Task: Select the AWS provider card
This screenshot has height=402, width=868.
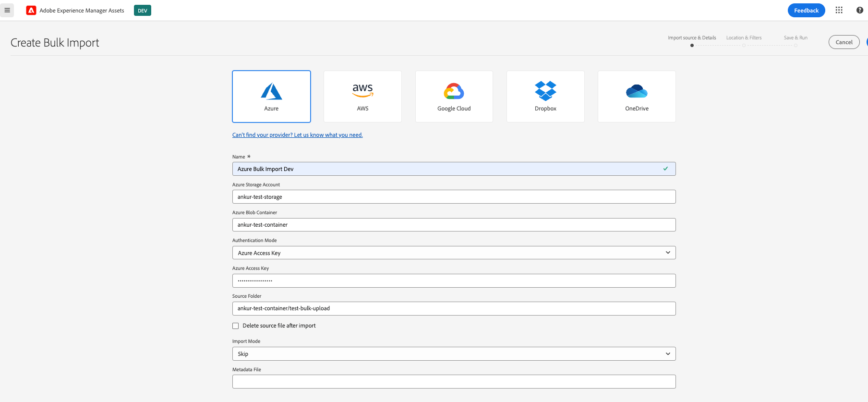Action: 362,97
